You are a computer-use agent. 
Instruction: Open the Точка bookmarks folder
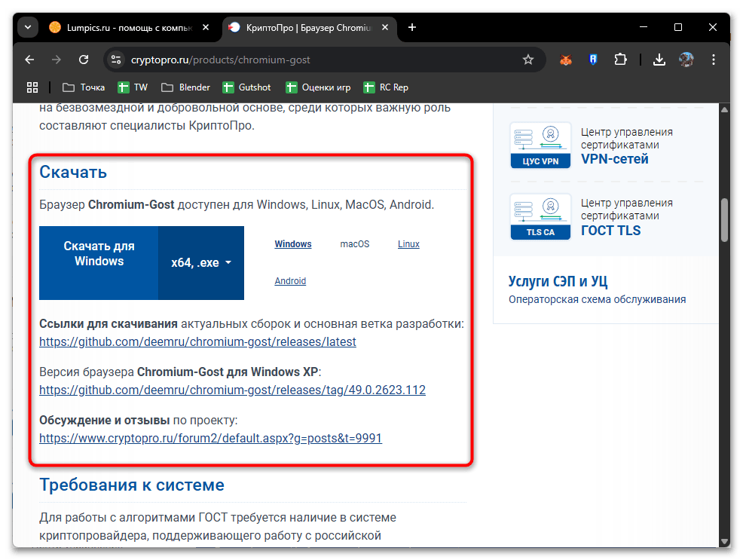(84, 87)
